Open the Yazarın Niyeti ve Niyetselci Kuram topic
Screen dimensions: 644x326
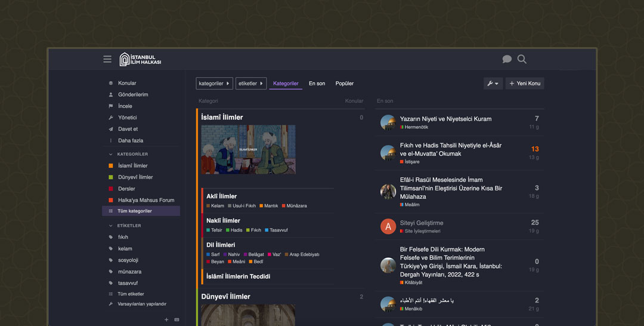click(445, 119)
